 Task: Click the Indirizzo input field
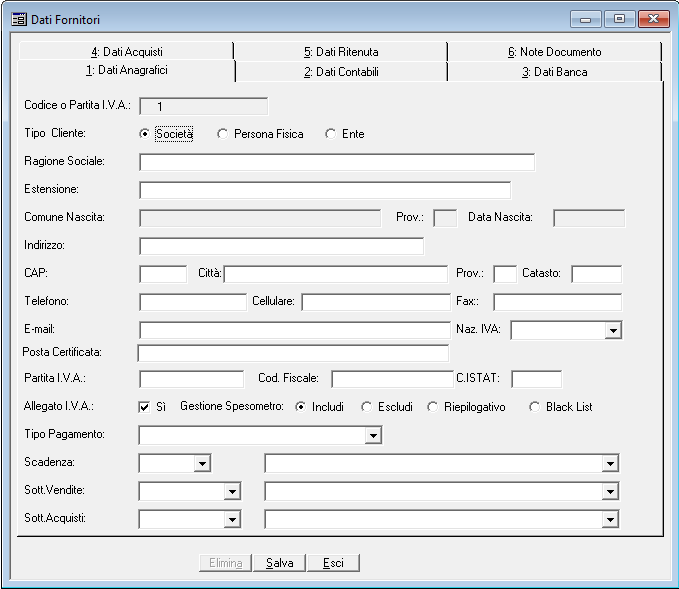click(281, 246)
